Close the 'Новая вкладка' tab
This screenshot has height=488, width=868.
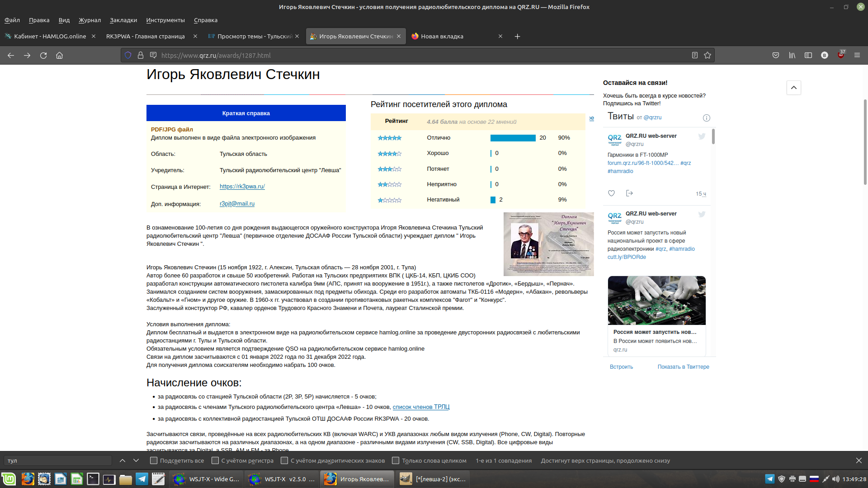point(500,36)
